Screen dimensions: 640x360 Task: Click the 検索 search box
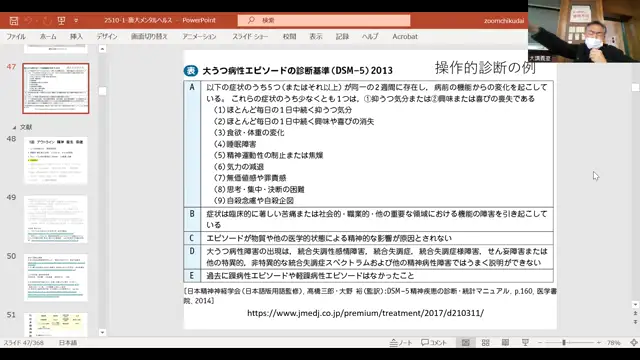pyautogui.click(x=324, y=20)
